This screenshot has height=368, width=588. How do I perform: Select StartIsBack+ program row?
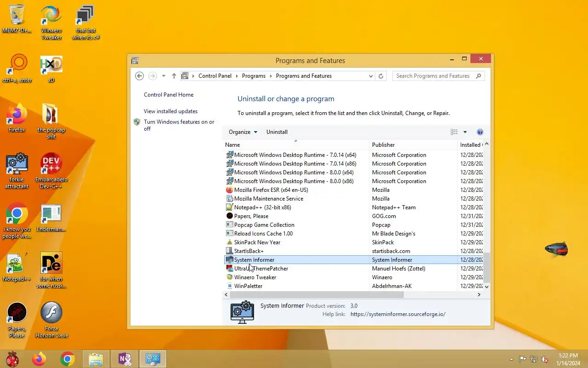pos(354,251)
